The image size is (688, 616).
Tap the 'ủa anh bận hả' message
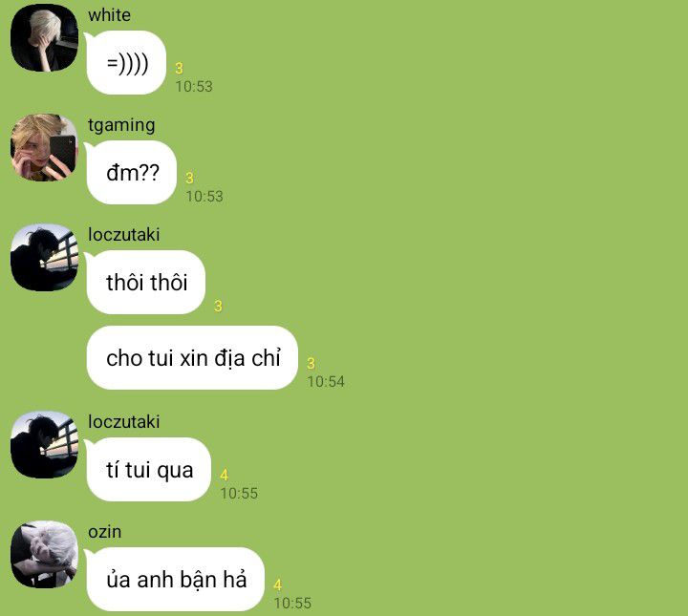(x=175, y=579)
